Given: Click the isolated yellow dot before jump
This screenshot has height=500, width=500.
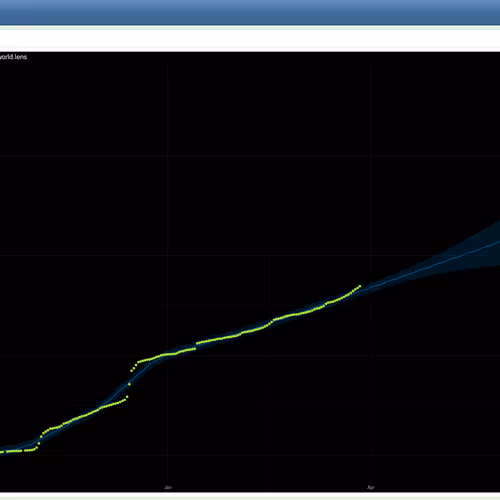Looking at the screenshot, I should [x=129, y=384].
